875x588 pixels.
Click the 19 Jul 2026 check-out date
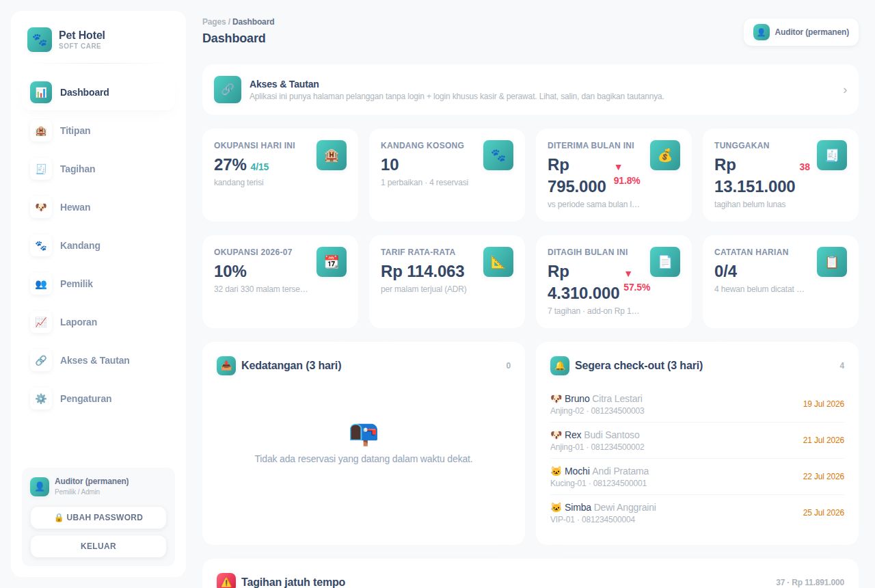click(x=824, y=404)
